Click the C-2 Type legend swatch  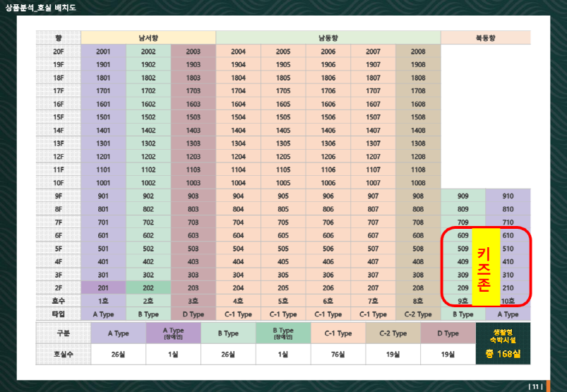[x=393, y=333]
